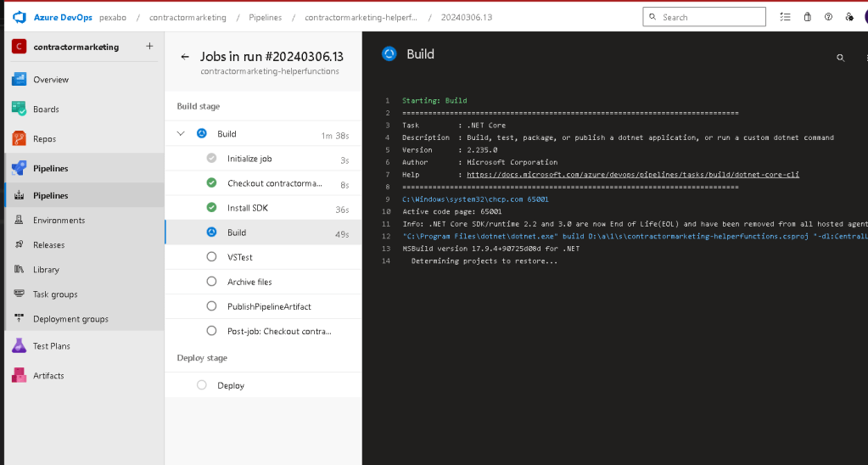Select the Deploy job
The image size is (868, 465).
(x=264, y=385)
